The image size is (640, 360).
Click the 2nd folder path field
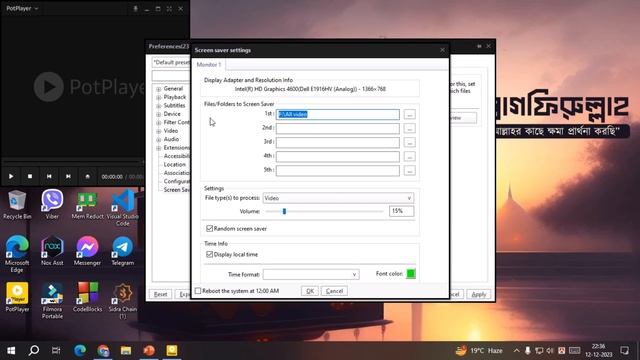point(338,128)
